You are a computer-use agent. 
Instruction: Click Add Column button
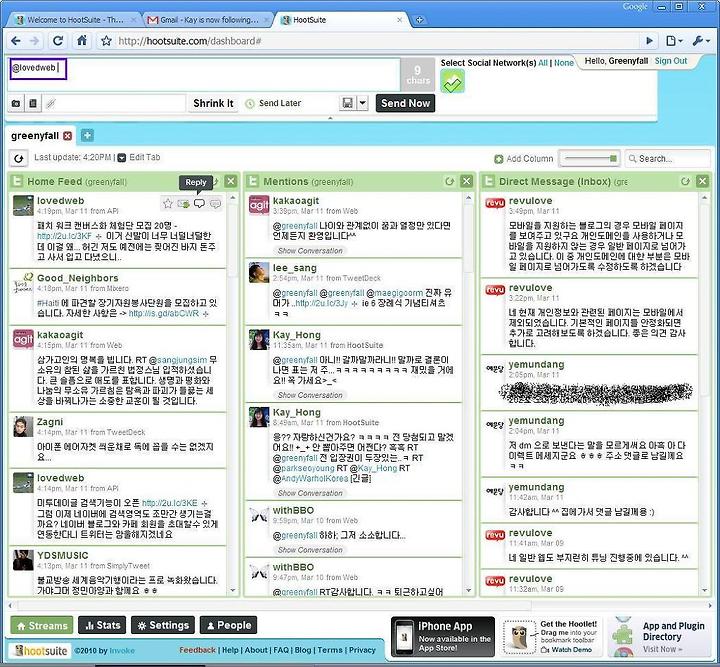(x=524, y=159)
